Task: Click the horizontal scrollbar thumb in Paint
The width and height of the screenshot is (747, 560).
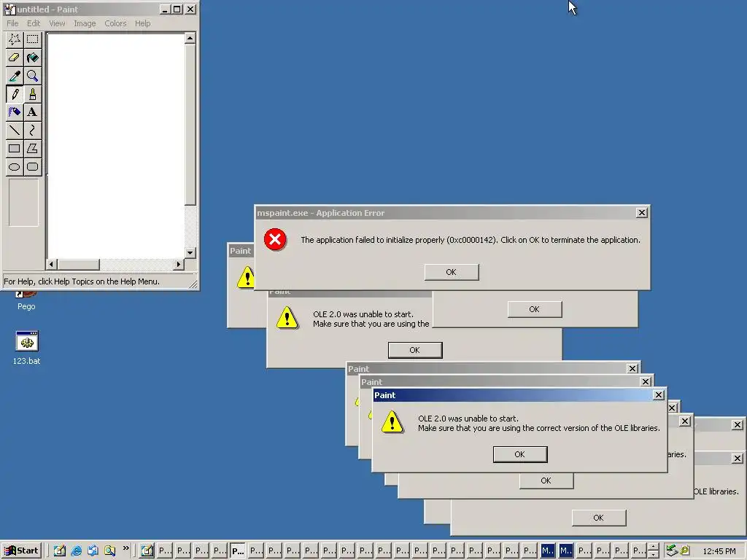Action: (x=78, y=264)
